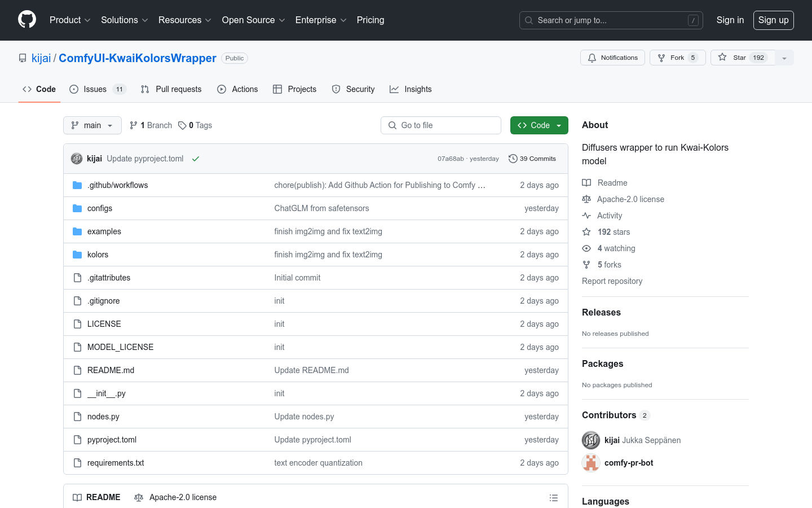
Task: Open the pyproject.toml file
Action: point(112,440)
